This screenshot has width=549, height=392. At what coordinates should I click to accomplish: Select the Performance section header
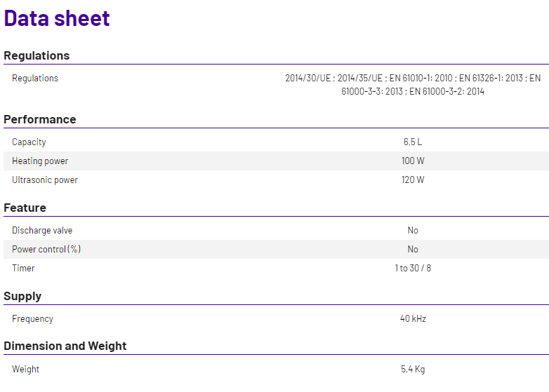pos(40,119)
